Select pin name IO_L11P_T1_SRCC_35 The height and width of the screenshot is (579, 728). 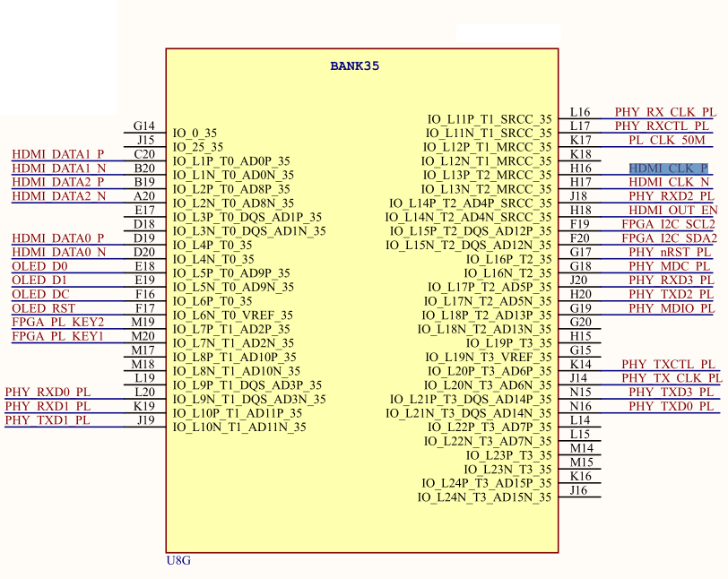490,119
